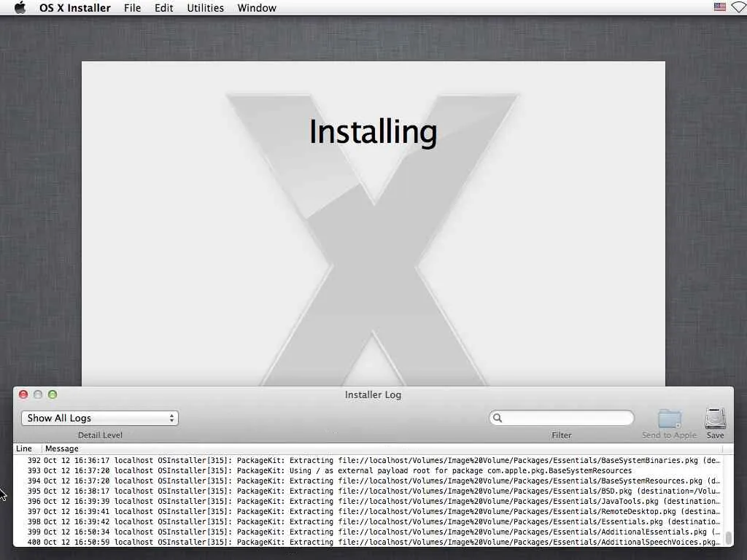
Task: Click the Save disk icon
Action: click(715, 419)
